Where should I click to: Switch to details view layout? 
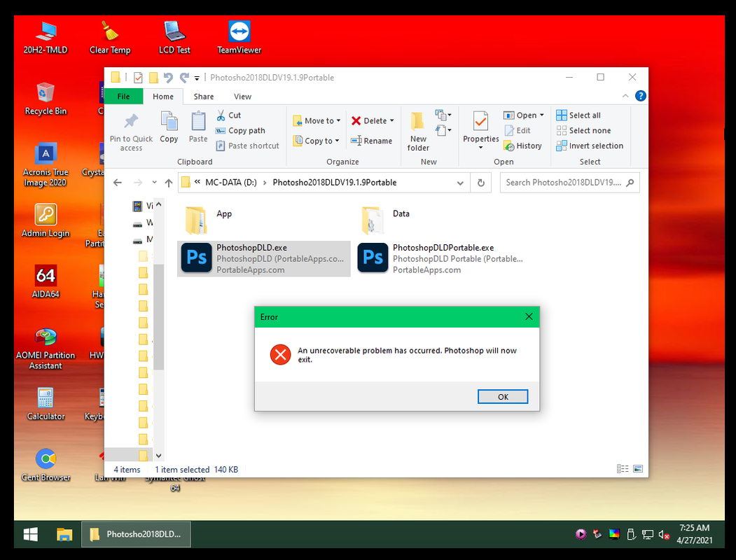623,468
